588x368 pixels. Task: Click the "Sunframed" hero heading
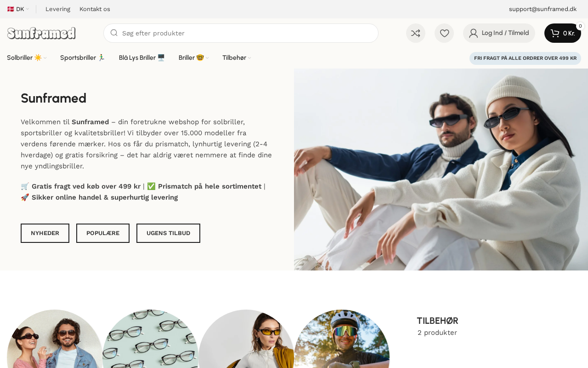click(53, 98)
